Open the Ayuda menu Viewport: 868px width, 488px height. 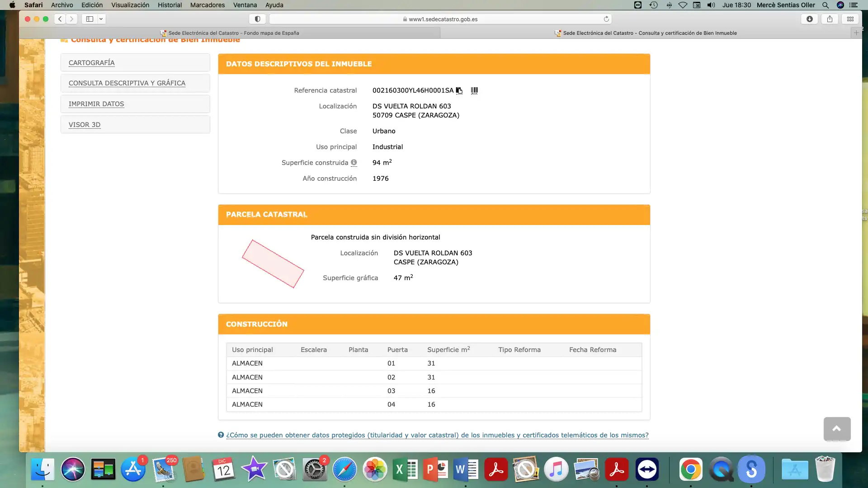pos(274,5)
